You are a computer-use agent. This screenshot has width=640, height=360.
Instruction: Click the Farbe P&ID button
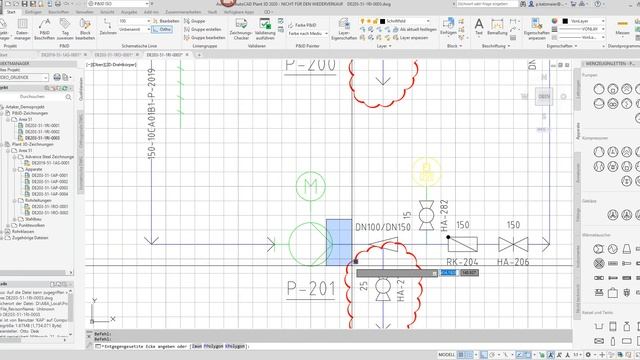(302, 25)
